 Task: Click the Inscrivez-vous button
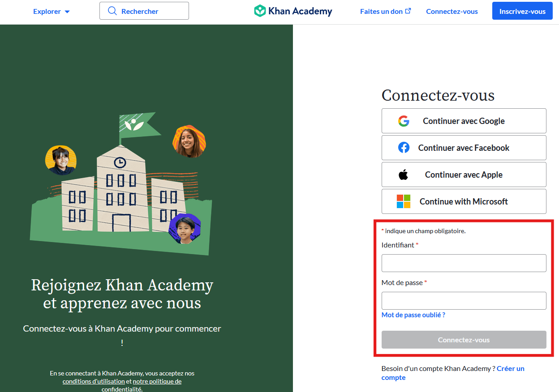click(x=522, y=11)
